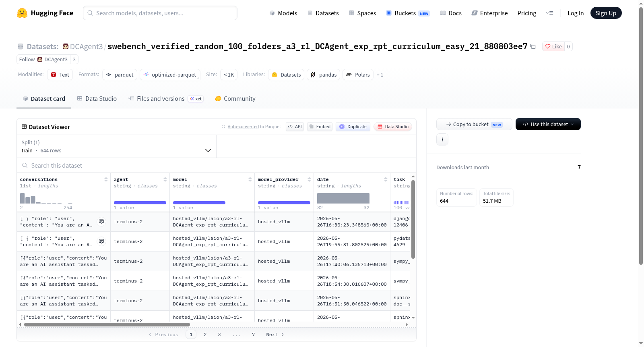Click the size <1K tag
The image size is (644, 347).
click(x=229, y=75)
